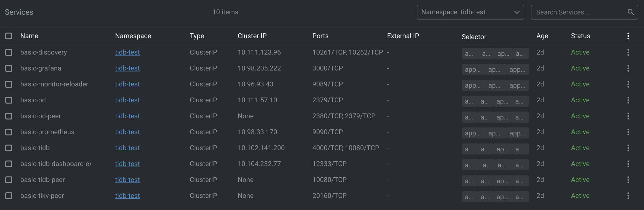The image size is (644, 210).
Task: Sort services by Name column
Action: 29,36
